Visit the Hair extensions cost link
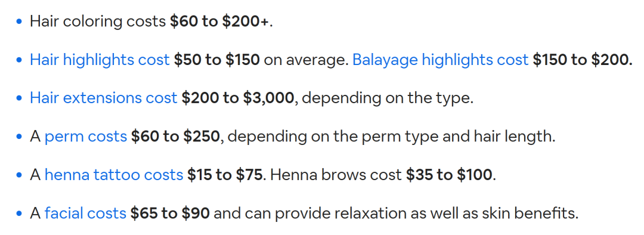 tap(104, 98)
